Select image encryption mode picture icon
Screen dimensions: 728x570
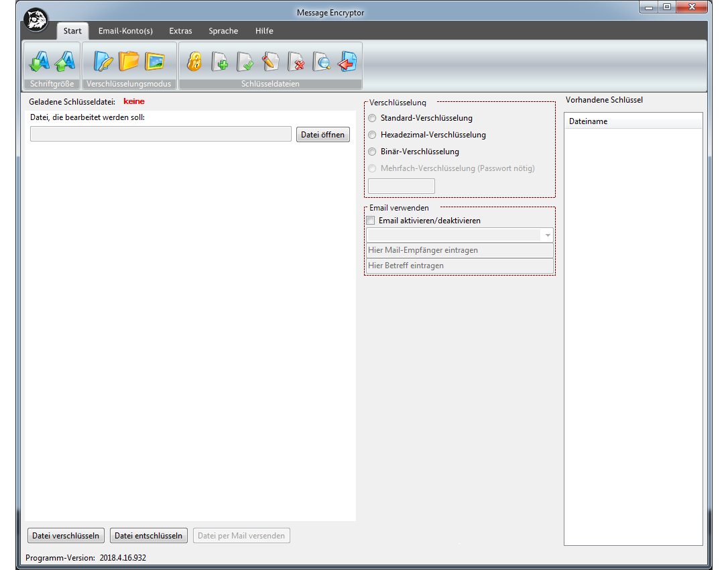pyautogui.click(x=155, y=61)
